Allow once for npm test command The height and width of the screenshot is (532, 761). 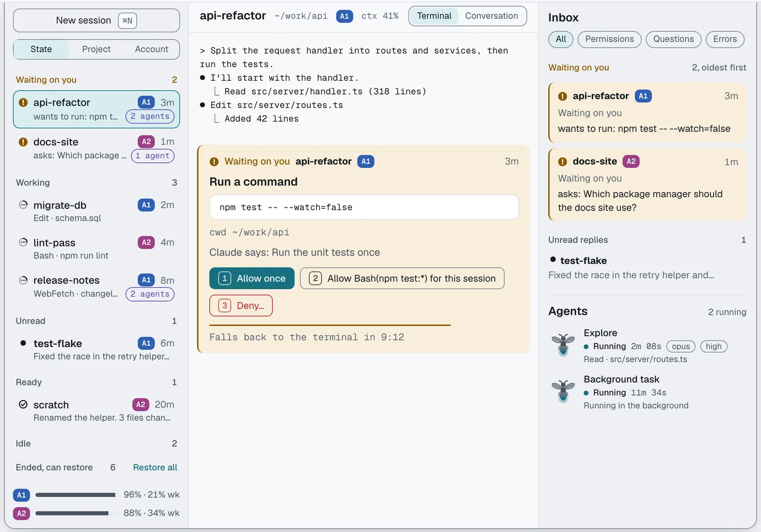click(252, 279)
